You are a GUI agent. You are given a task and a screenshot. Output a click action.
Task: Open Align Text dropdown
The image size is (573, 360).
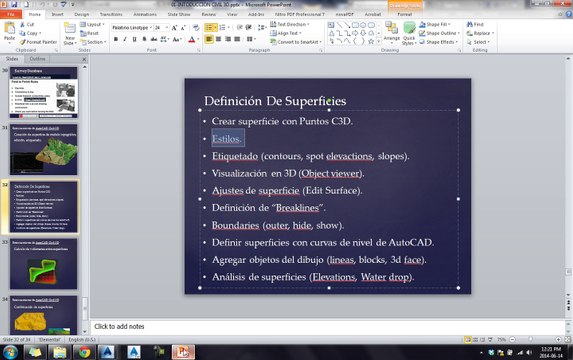(x=286, y=33)
